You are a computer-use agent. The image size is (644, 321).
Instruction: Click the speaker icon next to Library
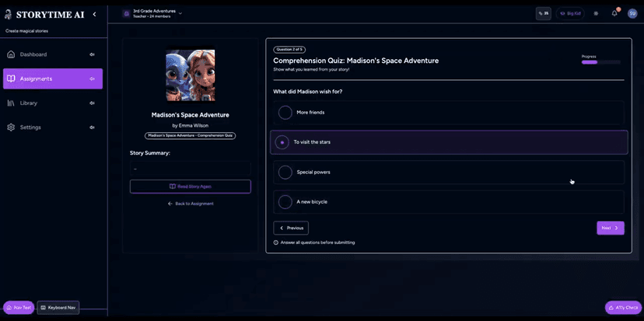point(92,103)
